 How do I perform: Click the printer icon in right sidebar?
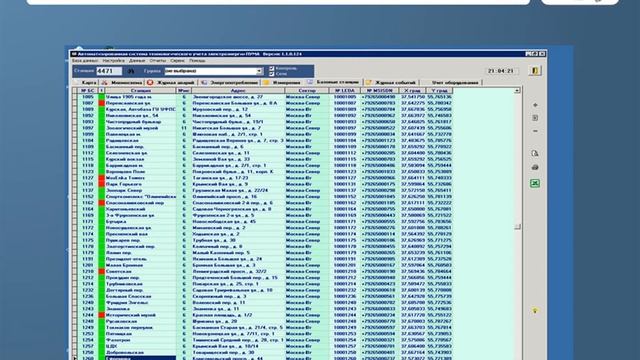point(535,167)
